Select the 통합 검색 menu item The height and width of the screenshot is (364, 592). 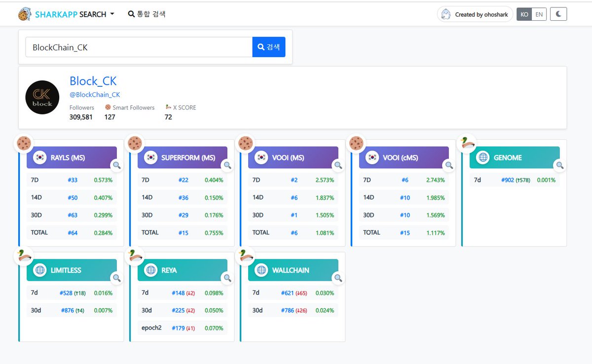tap(147, 14)
